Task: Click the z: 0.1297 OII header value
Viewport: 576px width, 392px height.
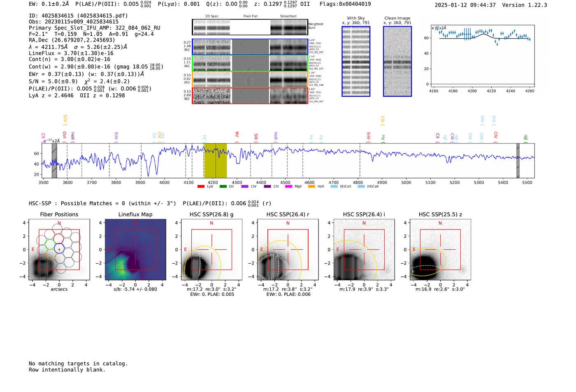Action: pos(282,4)
